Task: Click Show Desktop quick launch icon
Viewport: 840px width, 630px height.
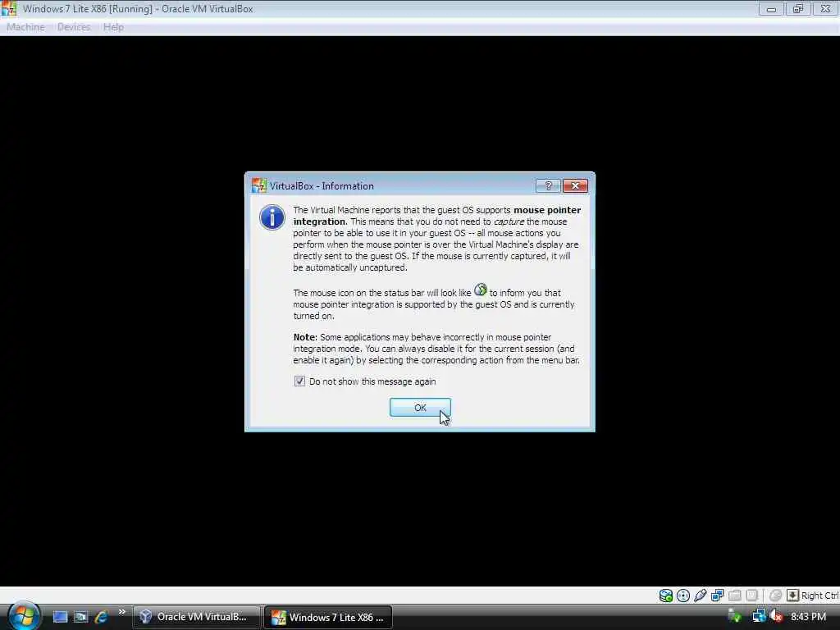Action: pyautogui.click(x=60, y=617)
